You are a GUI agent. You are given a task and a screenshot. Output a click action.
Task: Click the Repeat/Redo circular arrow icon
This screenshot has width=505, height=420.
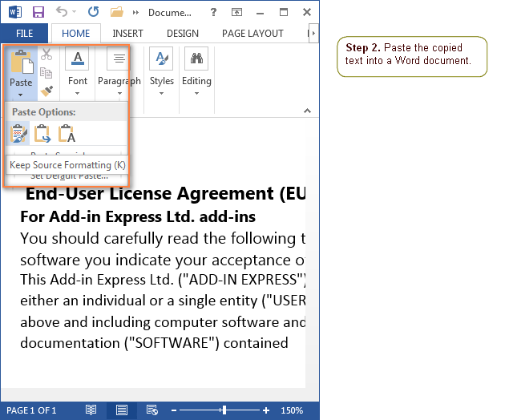94,12
